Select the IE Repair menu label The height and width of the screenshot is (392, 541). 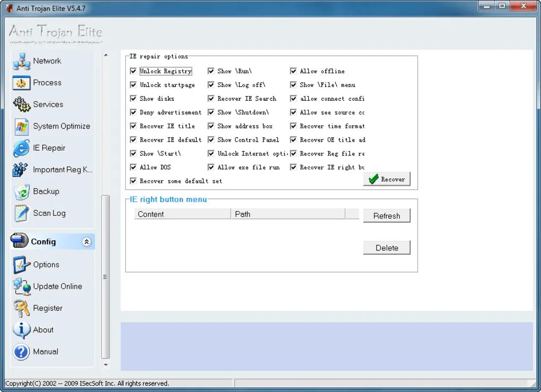click(x=49, y=148)
